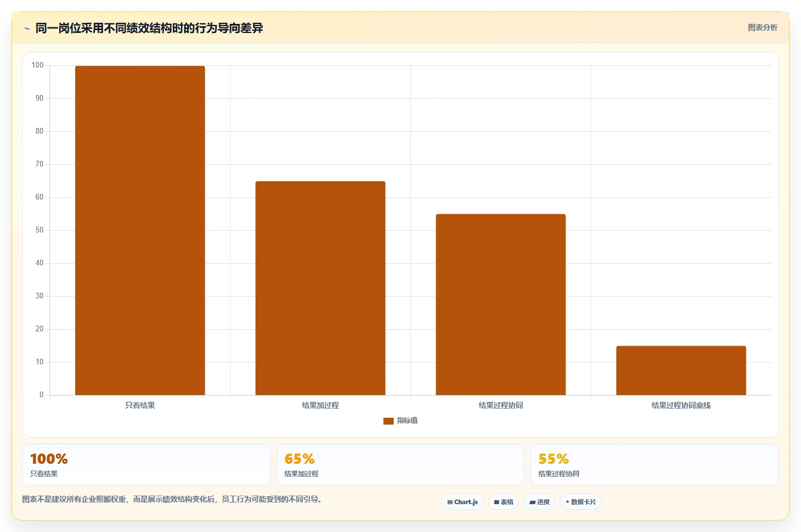Click the y-axis value 100

[x=38, y=65]
